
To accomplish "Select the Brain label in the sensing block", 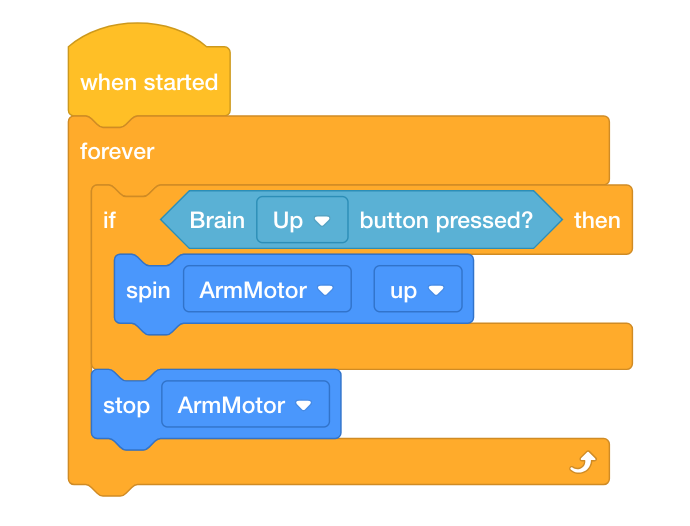I will 217,220.
